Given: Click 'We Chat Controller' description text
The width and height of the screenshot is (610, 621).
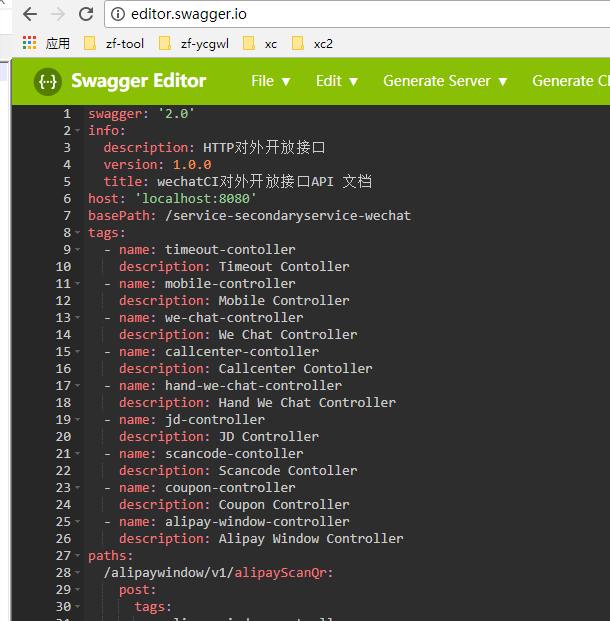Looking at the screenshot, I should click(288, 335).
